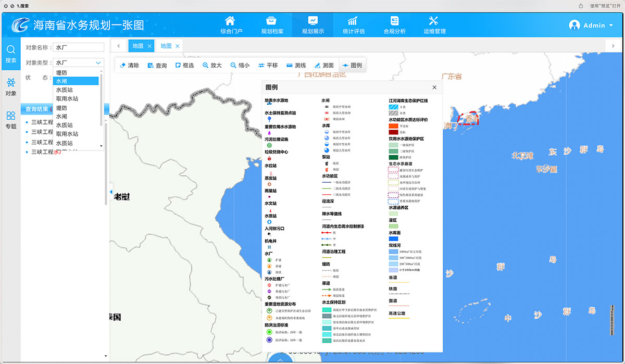Screen dimensions: 625x364
Task: Choose the 框选 box select tool
Action: pyautogui.click(x=184, y=66)
